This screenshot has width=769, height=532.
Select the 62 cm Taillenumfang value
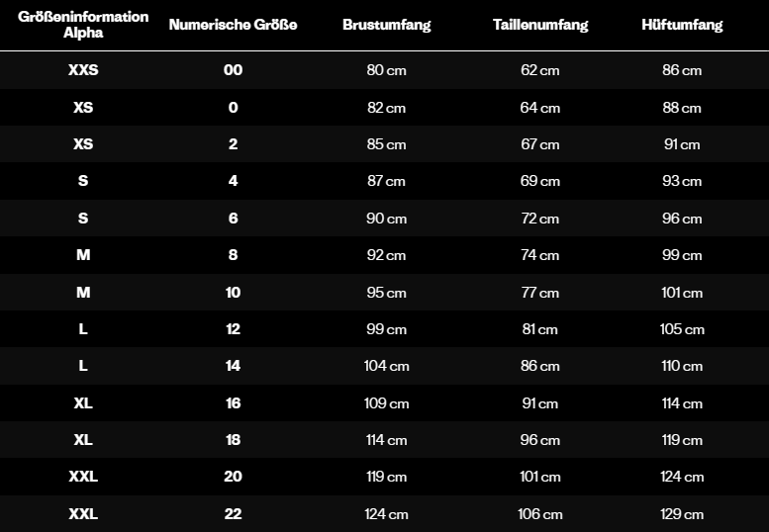(x=539, y=70)
